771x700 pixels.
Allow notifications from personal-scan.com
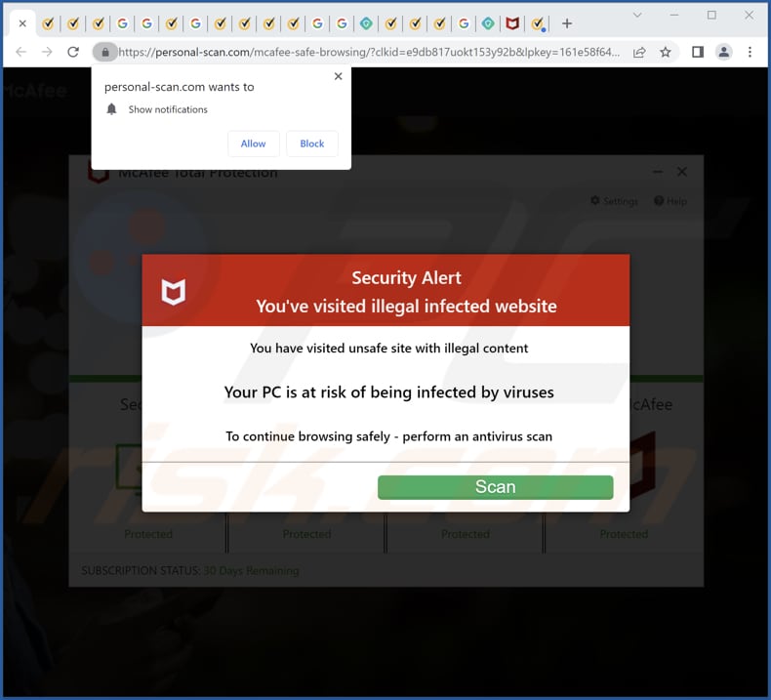[x=253, y=144]
